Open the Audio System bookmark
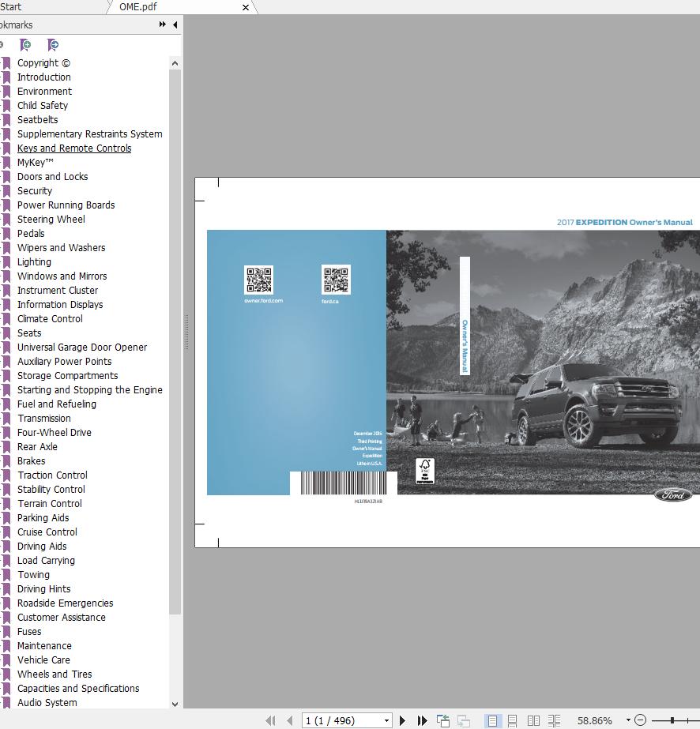The height and width of the screenshot is (729, 700). tap(47, 703)
